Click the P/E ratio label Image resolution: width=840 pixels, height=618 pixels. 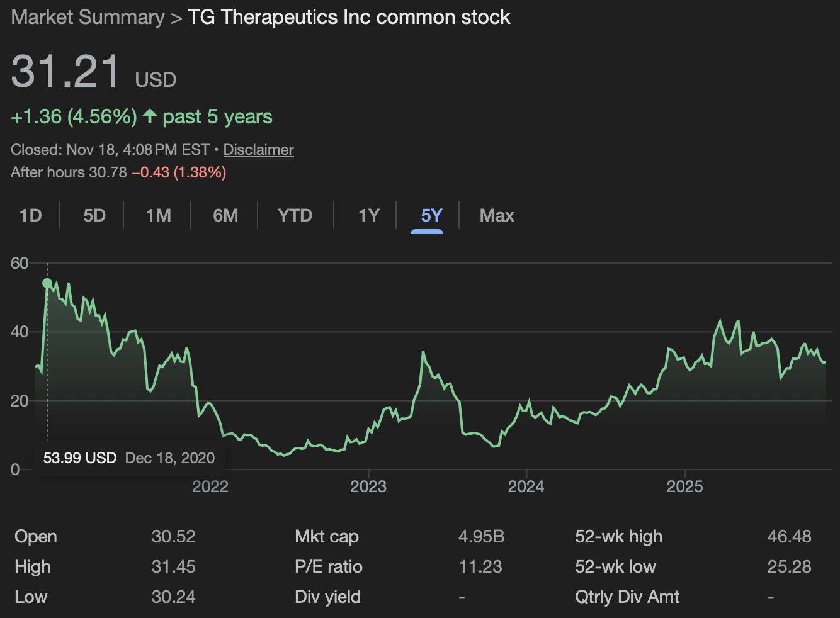(329, 567)
